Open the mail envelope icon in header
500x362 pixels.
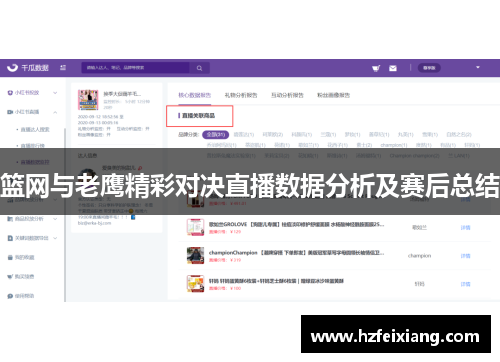coord(393,68)
